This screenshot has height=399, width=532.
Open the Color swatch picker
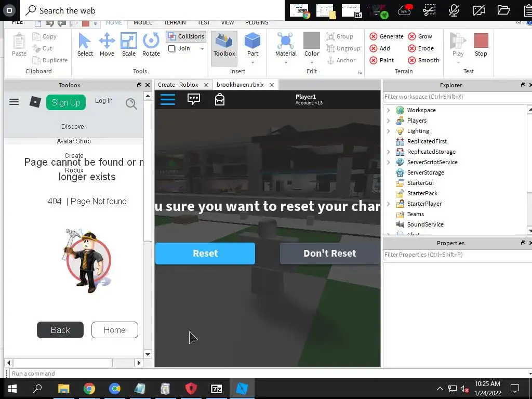(x=312, y=41)
